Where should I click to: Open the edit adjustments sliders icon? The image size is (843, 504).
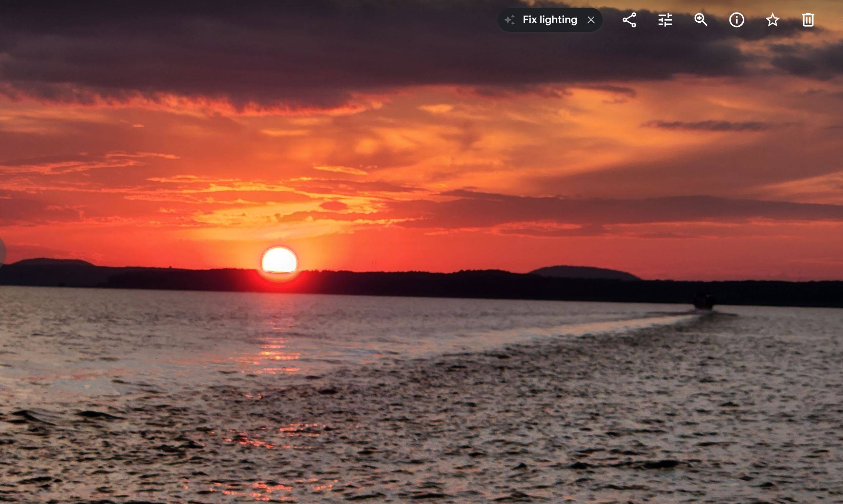(x=665, y=20)
